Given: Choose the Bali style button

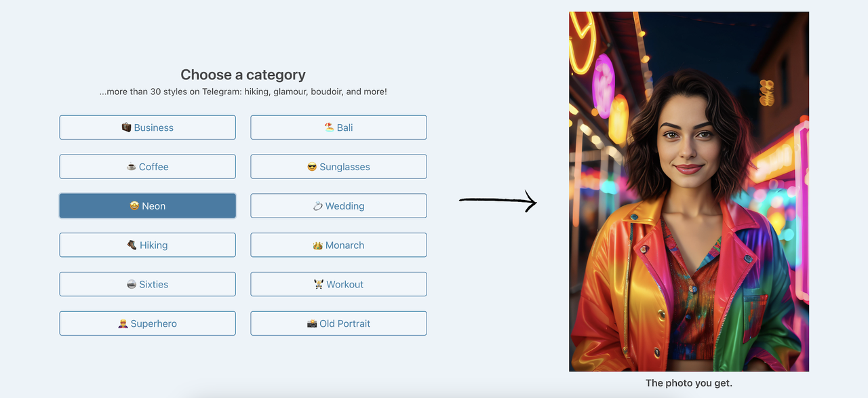Looking at the screenshot, I should tap(338, 127).
